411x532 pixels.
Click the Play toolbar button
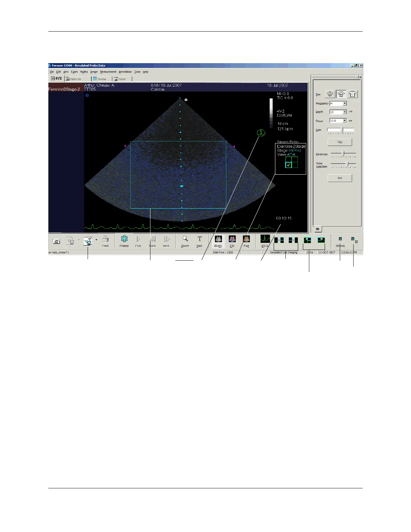point(138,241)
